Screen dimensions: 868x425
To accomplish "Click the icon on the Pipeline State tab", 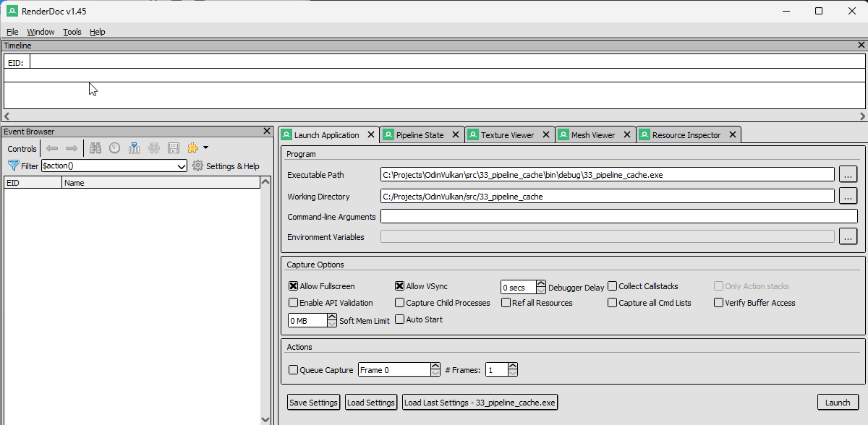I will (389, 134).
